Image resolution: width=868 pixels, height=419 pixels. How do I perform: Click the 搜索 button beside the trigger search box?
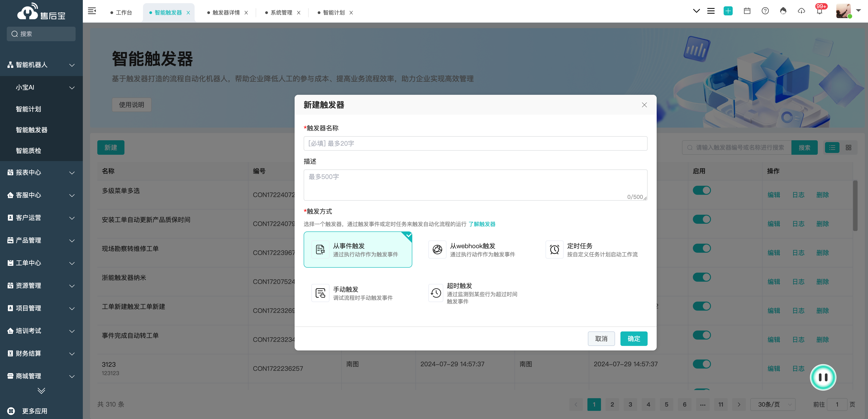(804, 148)
